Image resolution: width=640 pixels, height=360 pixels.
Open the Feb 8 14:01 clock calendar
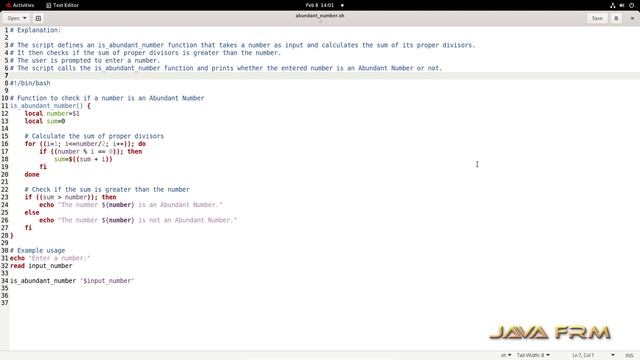320,5
